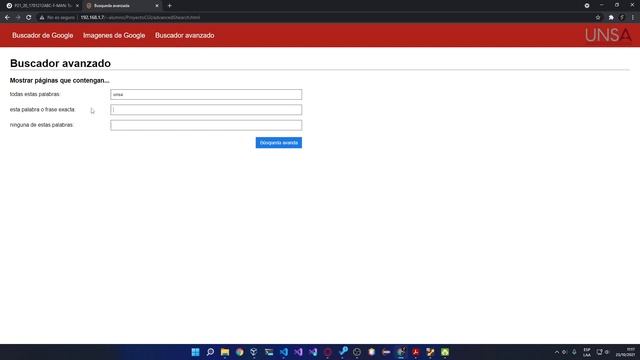Click the 'esta palabra o frase exacta' label
Screen dimensions: 640x360
click(x=42, y=110)
